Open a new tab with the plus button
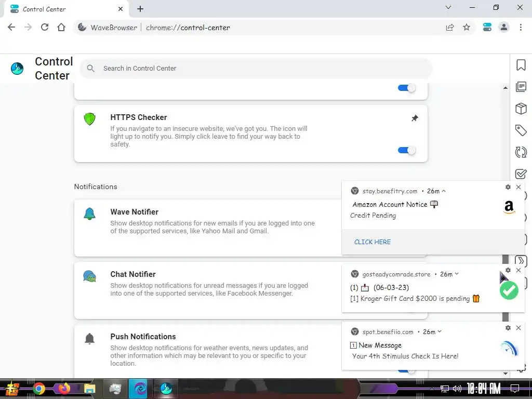This screenshot has height=399, width=532. pos(140,9)
